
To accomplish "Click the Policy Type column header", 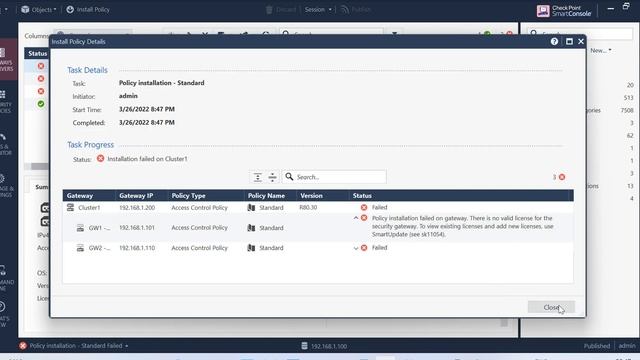I will pyautogui.click(x=205, y=196).
